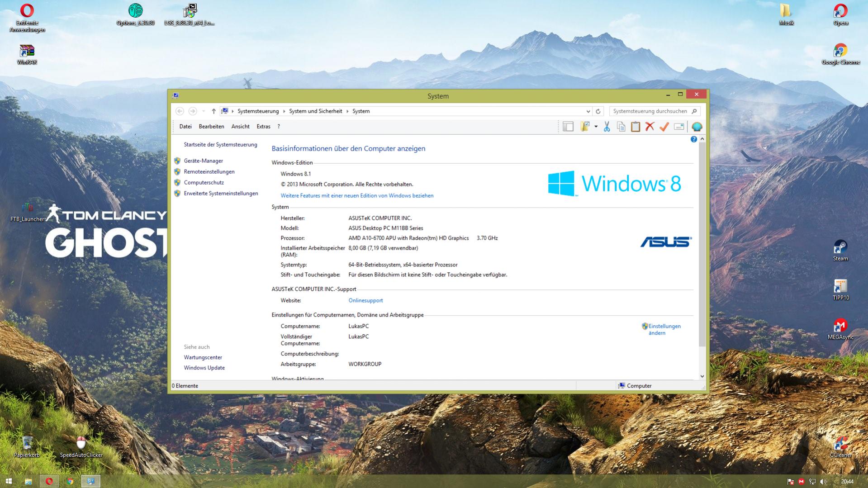The width and height of the screenshot is (868, 488).
Task: Click the CCleaner desktop icon
Action: coord(840,447)
